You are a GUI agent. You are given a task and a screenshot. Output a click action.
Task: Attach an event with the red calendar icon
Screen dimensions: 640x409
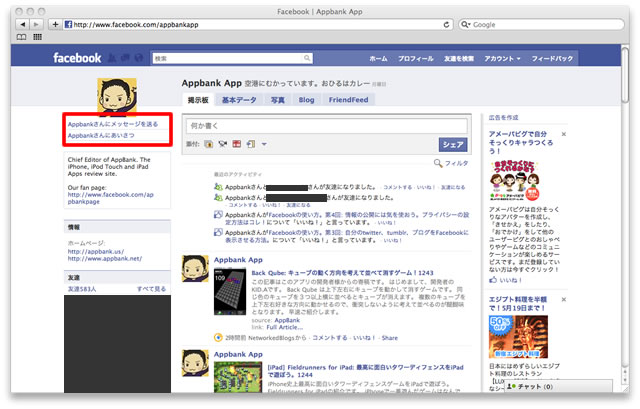[x=237, y=144]
